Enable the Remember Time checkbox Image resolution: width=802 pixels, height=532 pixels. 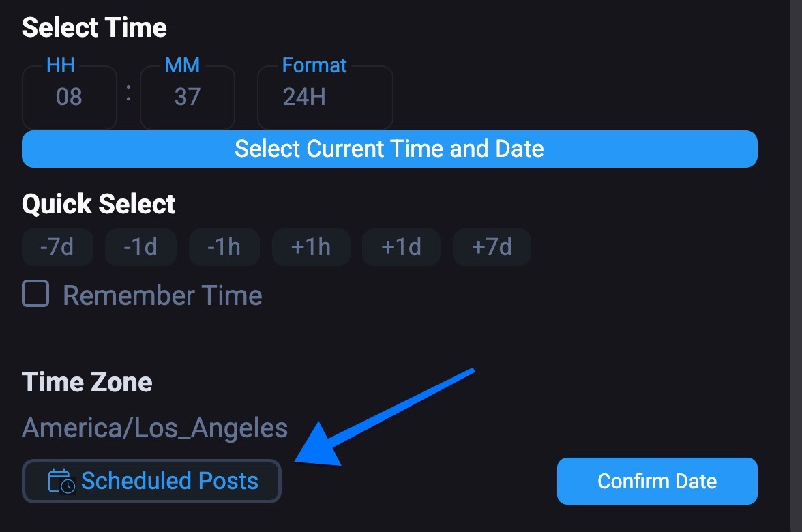pyautogui.click(x=35, y=294)
